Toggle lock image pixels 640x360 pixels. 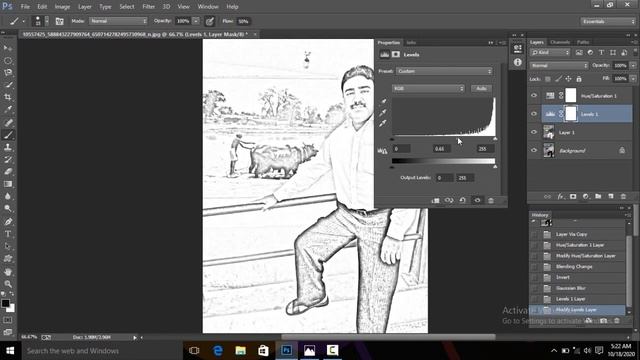[x=558, y=79]
